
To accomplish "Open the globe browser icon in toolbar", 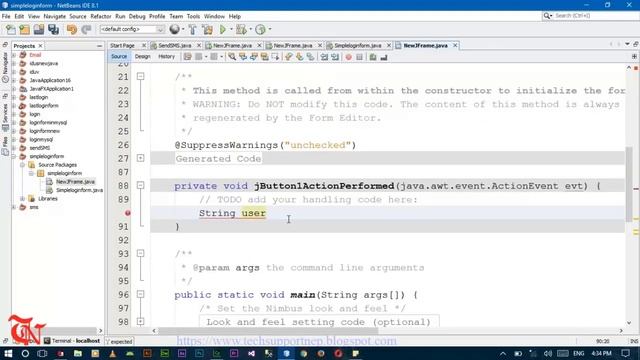I will pyautogui.click(x=174, y=29).
